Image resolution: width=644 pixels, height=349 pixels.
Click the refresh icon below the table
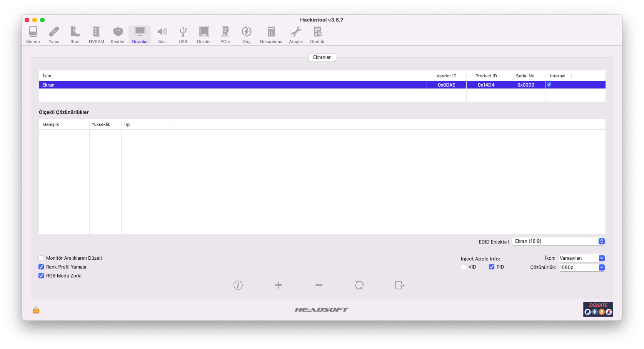point(359,285)
